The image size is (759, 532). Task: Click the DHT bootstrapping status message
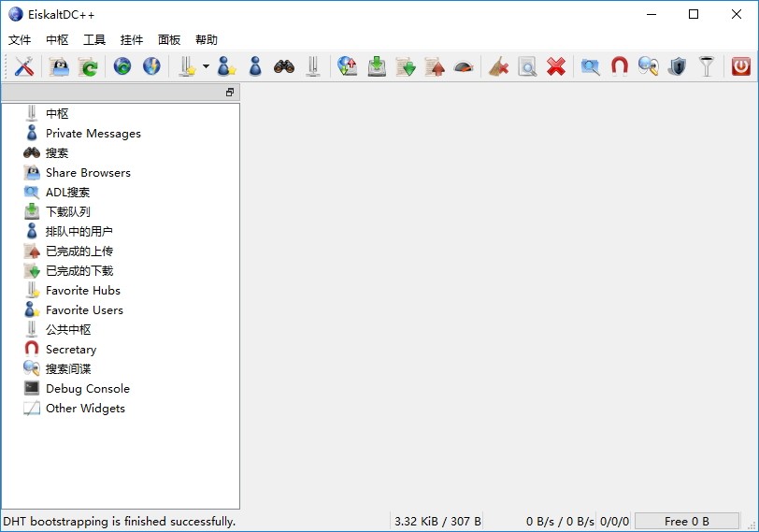[119, 522]
